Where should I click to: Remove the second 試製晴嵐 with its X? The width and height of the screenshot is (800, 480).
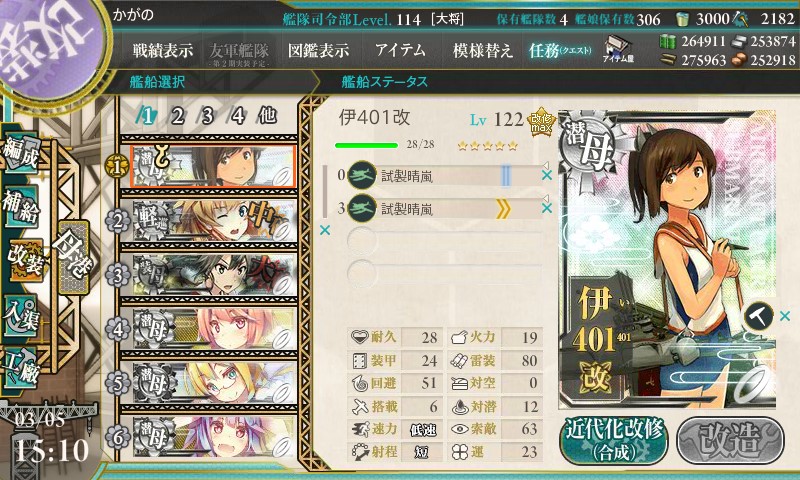[x=546, y=208]
